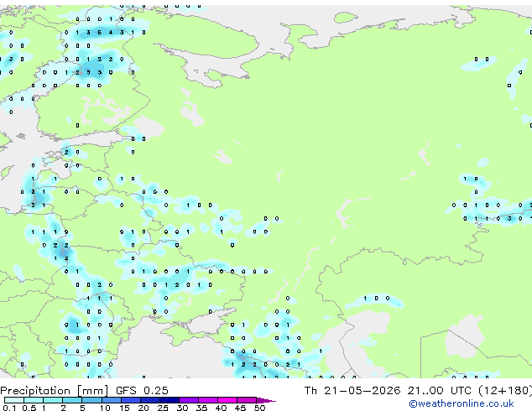Click the 'Precipitation [mm]' title text
This screenshot has height=411, width=532.
55,391
